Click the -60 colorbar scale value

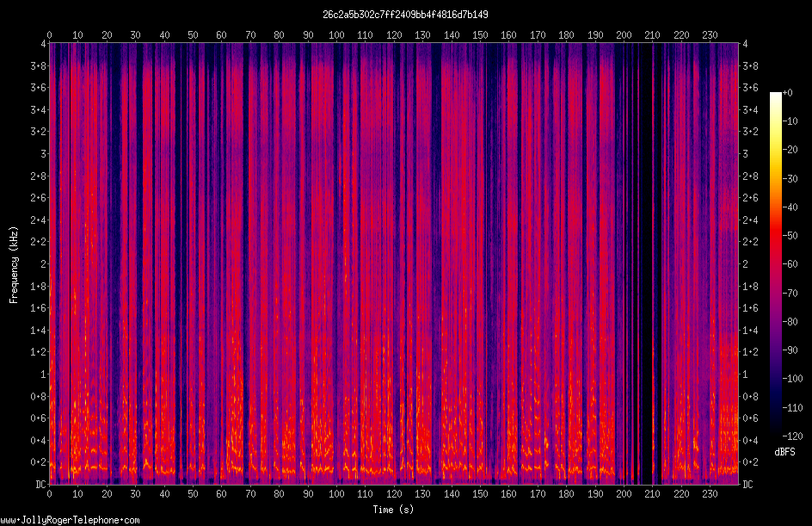pos(790,264)
